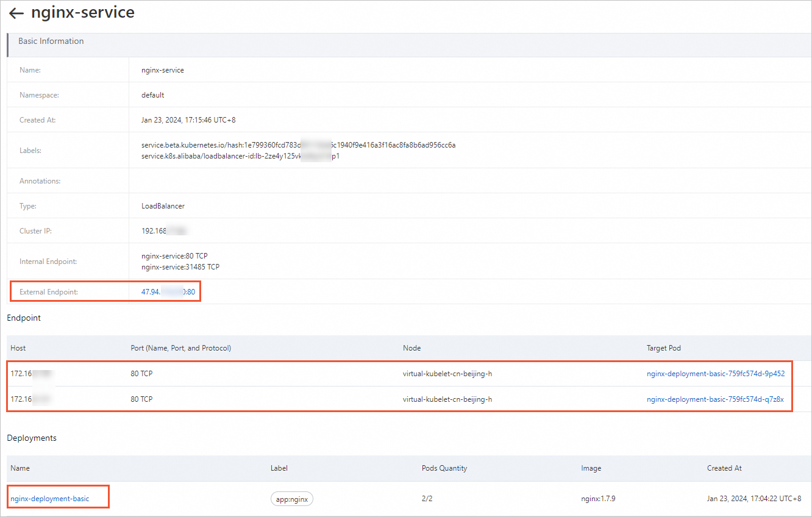This screenshot has height=517, width=812.
Task: Click the Deployments table Created At header
Action: (724, 468)
